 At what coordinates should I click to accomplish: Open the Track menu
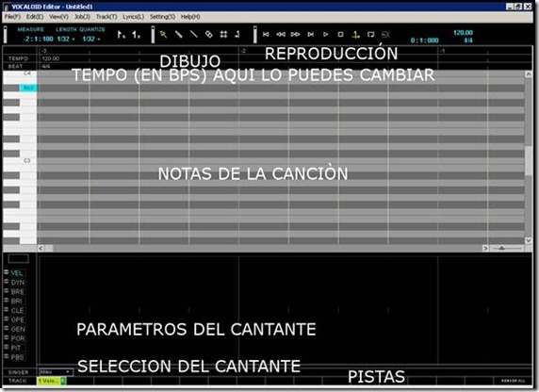tap(106, 17)
